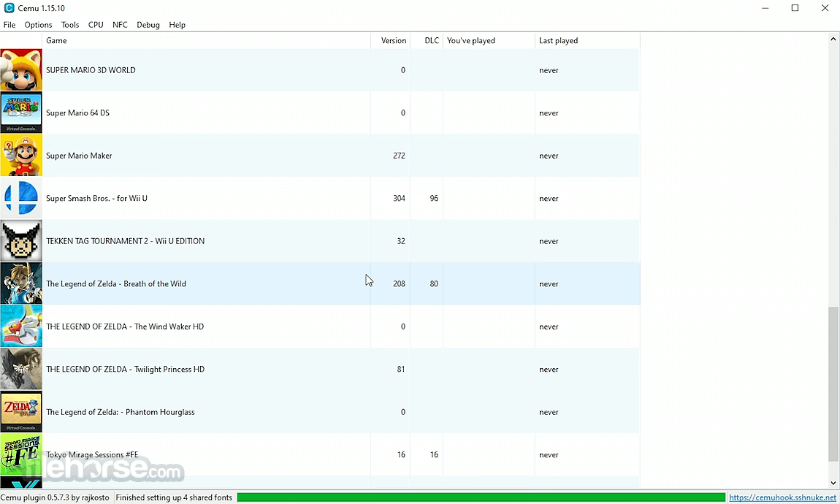
Task: Select The Wind Waker HD title text
Action: point(125,327)
